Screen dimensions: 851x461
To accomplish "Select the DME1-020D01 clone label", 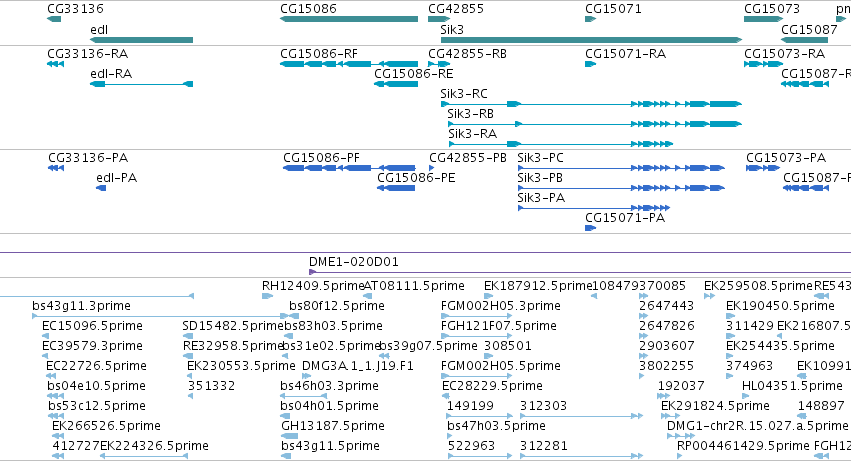I will 354,262.
